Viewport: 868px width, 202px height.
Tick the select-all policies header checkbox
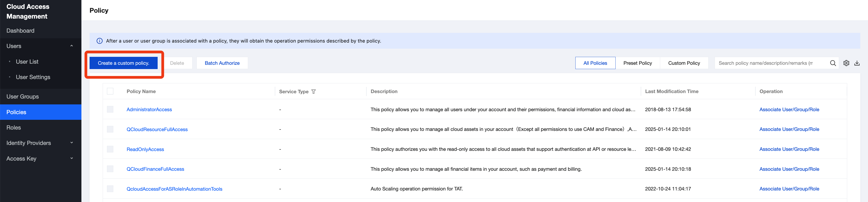click(x=110, y=91)
